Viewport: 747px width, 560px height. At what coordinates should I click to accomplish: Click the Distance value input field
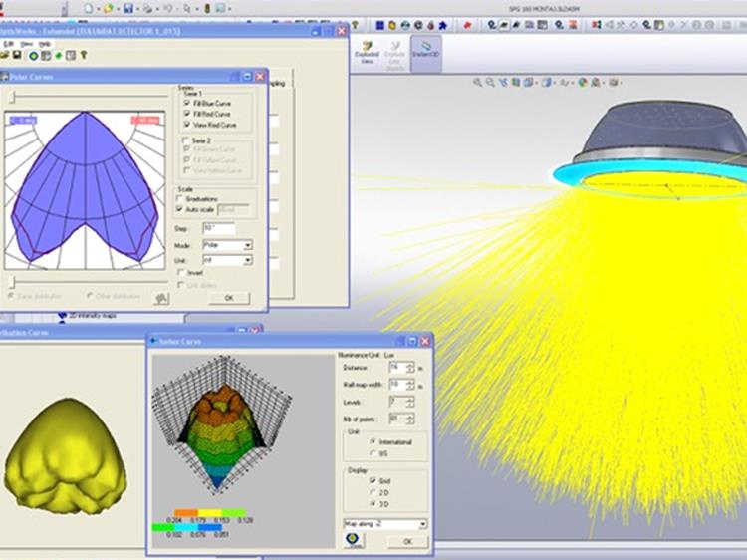tap(396, 368)
